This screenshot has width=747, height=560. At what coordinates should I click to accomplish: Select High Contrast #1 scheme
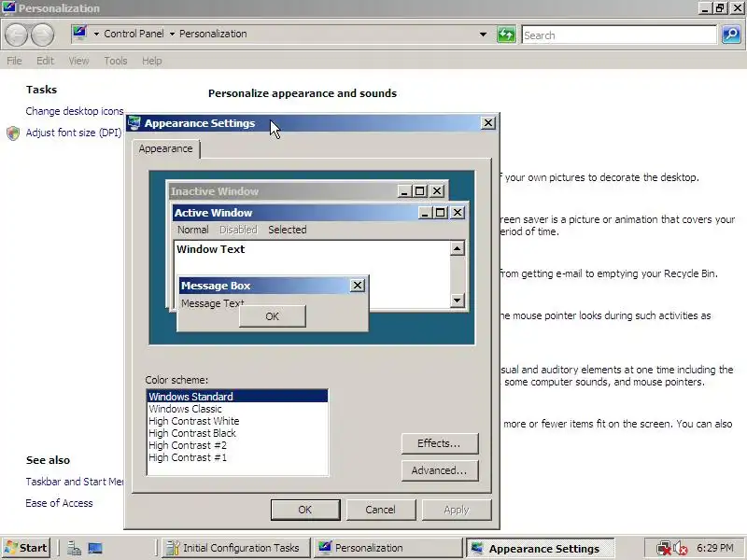(237, 457)
